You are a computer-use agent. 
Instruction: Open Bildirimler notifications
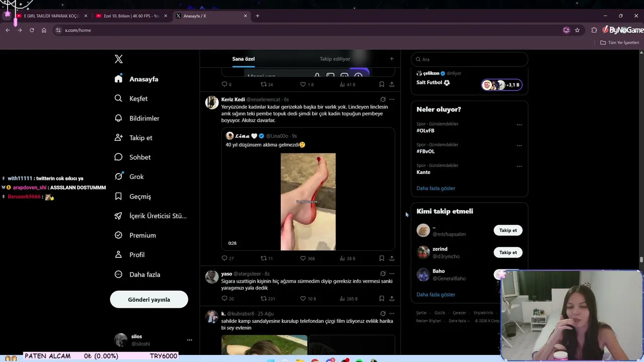(137, 118)
